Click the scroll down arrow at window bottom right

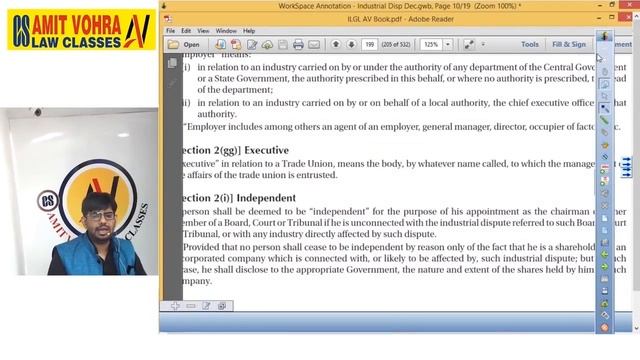(637, 328)
